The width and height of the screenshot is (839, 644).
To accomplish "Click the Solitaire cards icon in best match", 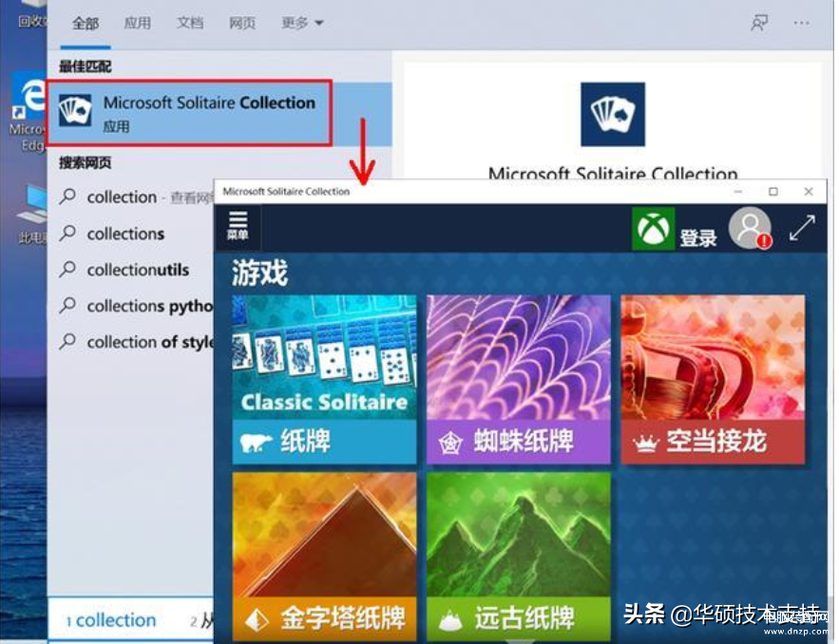I will tap(75, 110).
